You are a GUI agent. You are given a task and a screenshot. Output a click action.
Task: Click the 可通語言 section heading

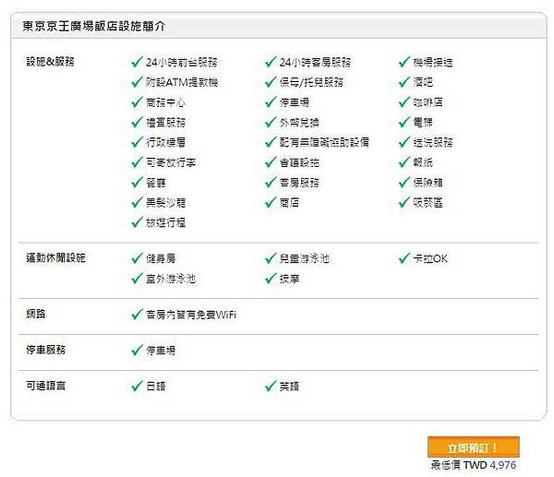(46, 385)
